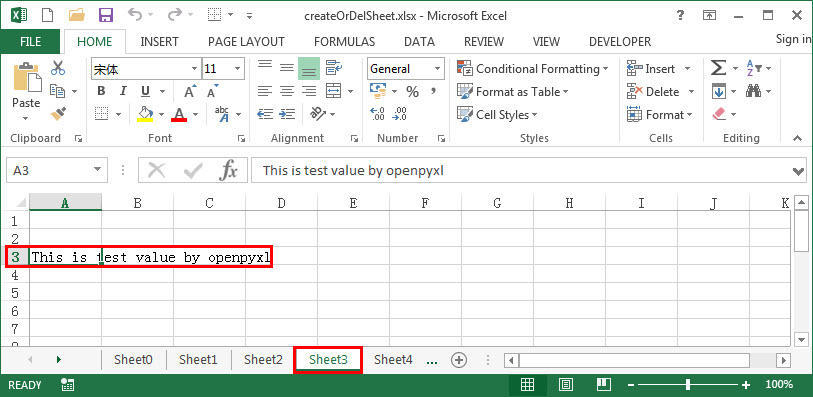The height and width of the screenshot is (397, 813).
Task: Open the folder icon in quick access toolbar
Action: (77, 15)
